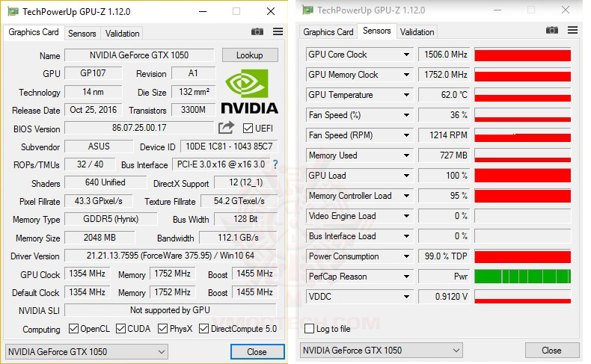Screen dimensions: 591x364
Task: Click the screenshot camera icon in the left window
Action: click(x=257, y=31)
